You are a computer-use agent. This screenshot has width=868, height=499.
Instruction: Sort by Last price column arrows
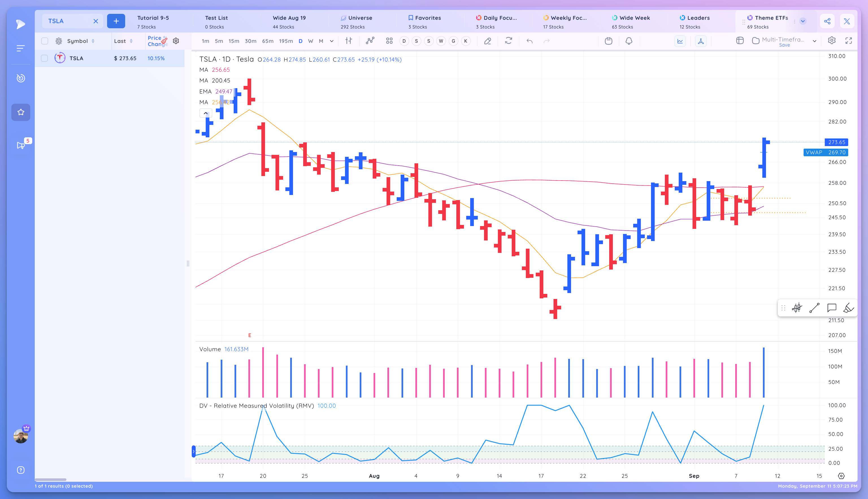coord(131,41)
